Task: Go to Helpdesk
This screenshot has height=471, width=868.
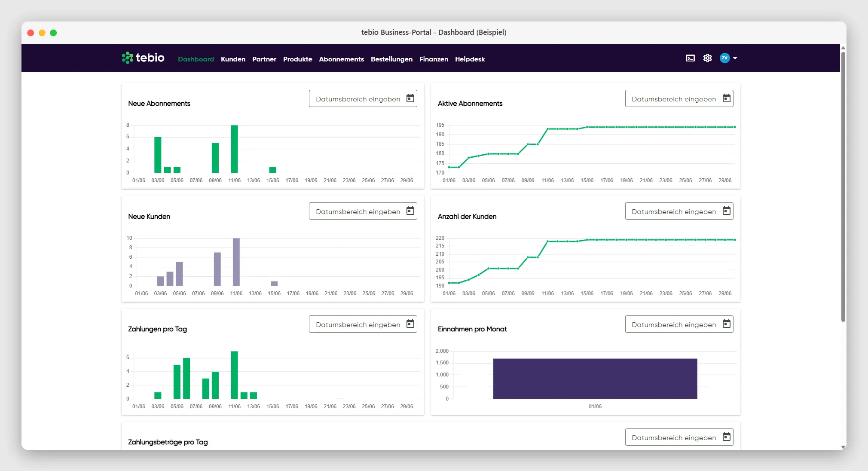Action: (470, 59)
